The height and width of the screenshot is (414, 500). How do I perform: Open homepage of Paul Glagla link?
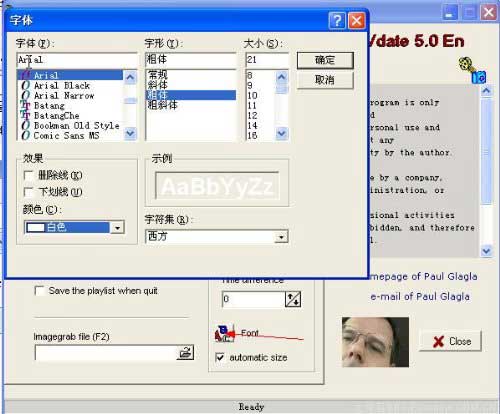coord(424,276)
